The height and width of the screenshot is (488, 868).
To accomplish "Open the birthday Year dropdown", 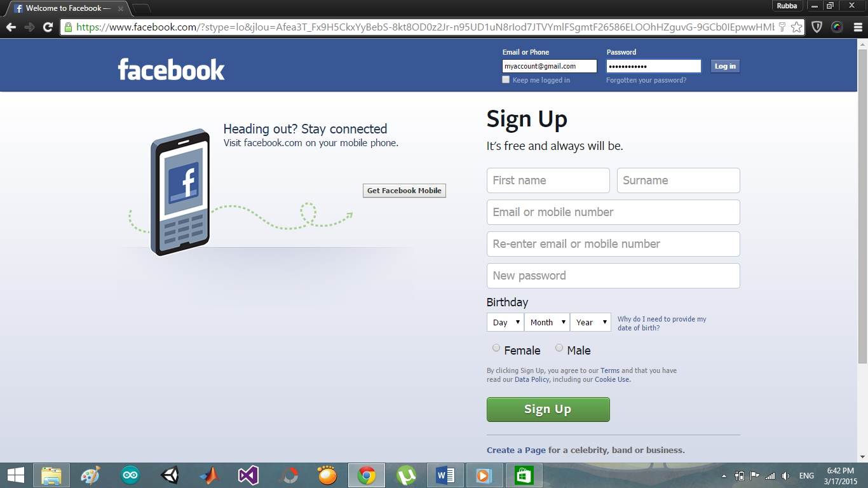I will click(x=590, y=322).
